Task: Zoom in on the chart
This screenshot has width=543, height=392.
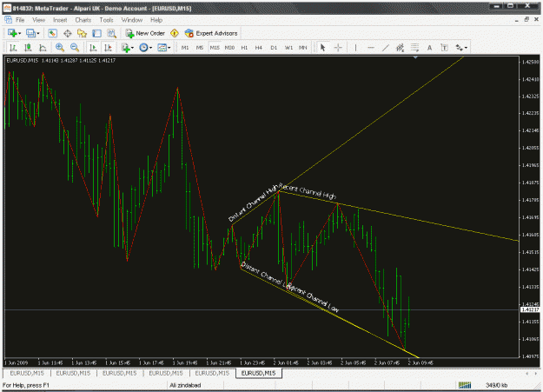Action: coord(60,48)
